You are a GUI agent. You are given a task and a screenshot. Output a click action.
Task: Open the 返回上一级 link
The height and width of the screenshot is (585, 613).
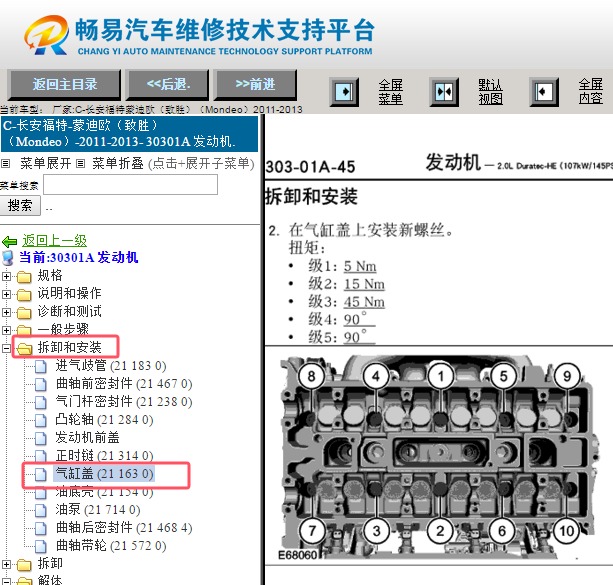(x=54, y=240)
